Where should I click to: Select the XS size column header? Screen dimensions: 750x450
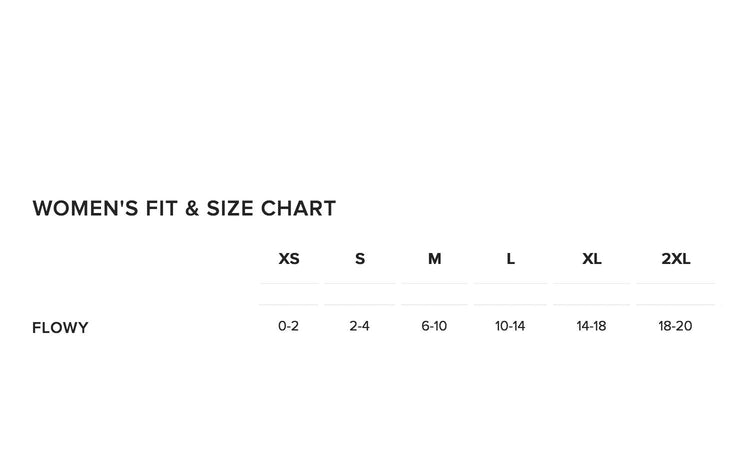289,259
